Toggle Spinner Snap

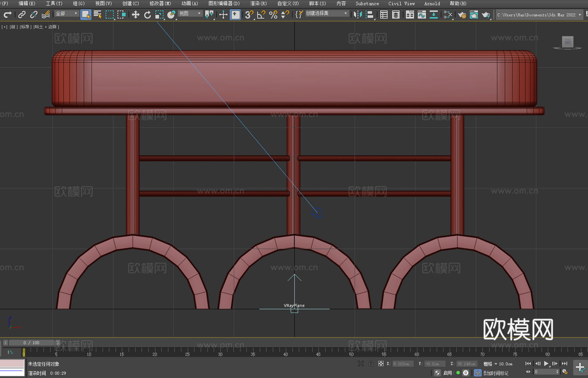[x=285, y=14]
